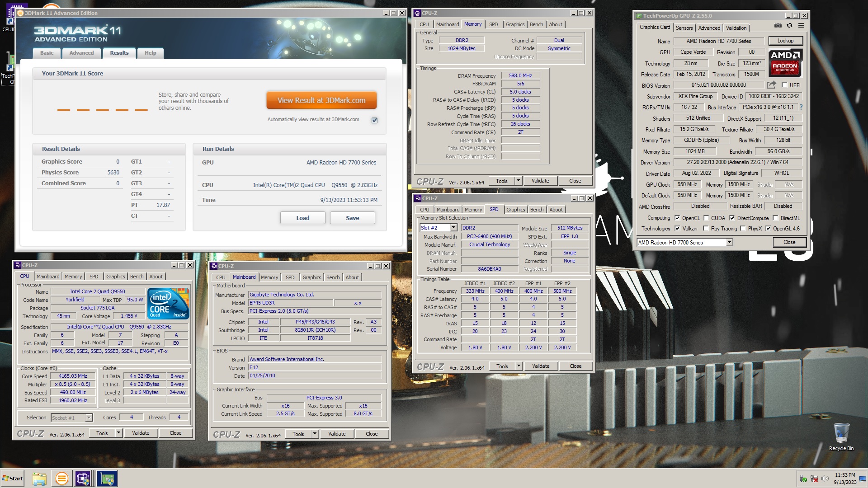Expand Tools arrow in CPU-Z CPU window
This screenshot has width=868, height=488.
pos(118,433)
